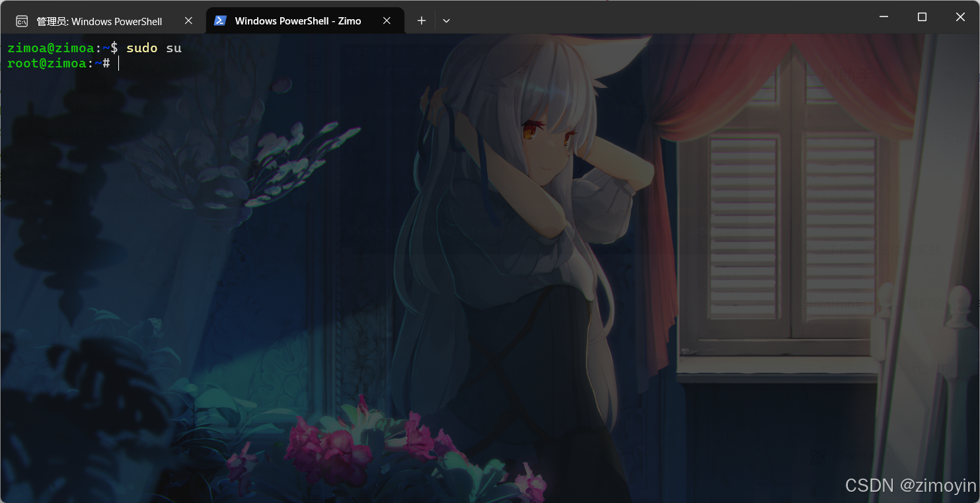Close the Windows PowerShell - Zimo tab
Screen dimensions: 980x503
[387, 20]
